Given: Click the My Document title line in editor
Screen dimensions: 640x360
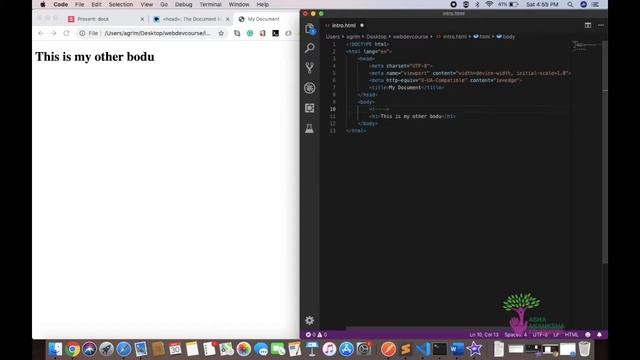Looking at the screenshot, I should [x=407, y=87].
